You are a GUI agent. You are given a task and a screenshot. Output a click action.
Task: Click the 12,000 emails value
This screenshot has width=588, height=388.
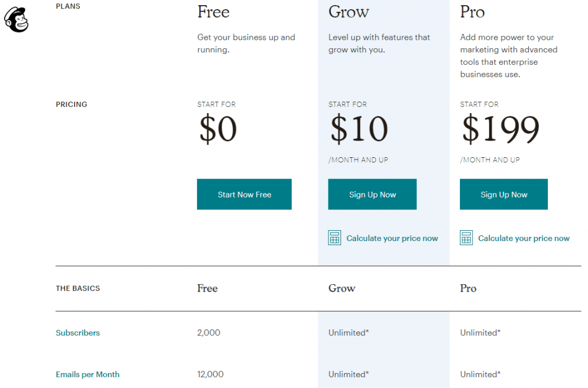point(210,374)
